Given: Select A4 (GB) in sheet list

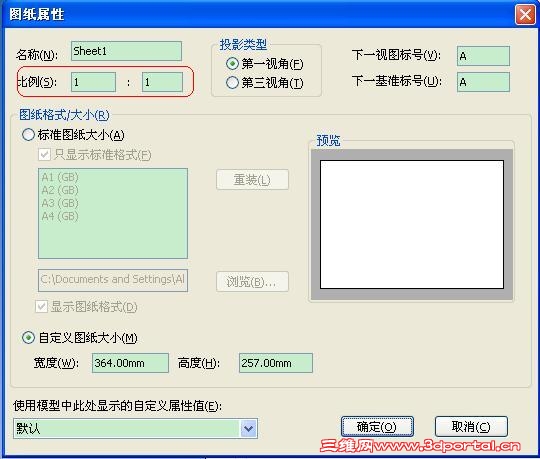Looking at the screenshot, I should [x=60, y=216].
